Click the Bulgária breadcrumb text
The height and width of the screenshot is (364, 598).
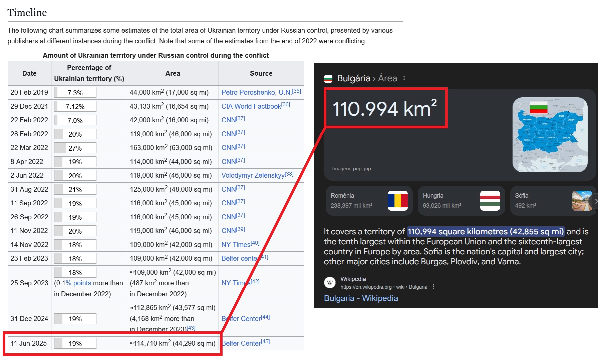tap(353, 78)
